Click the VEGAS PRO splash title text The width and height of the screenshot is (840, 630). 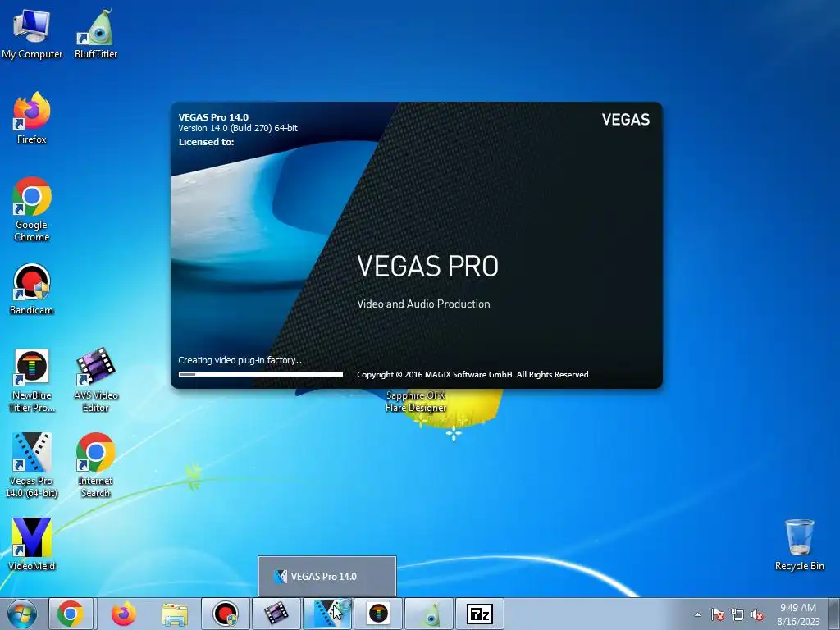tap(427, 266)
